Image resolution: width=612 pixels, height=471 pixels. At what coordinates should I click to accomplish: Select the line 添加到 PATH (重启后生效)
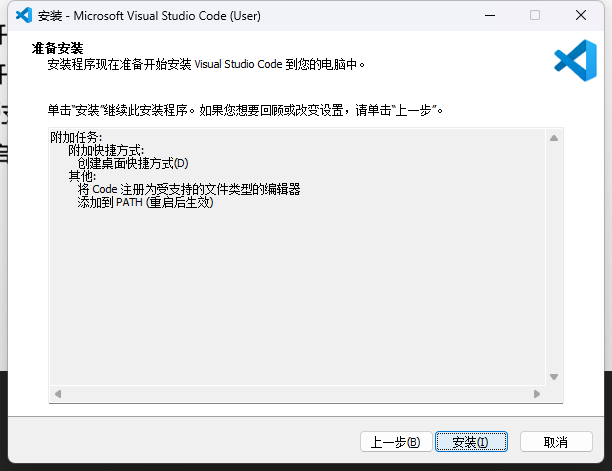(x=145, y=202)
